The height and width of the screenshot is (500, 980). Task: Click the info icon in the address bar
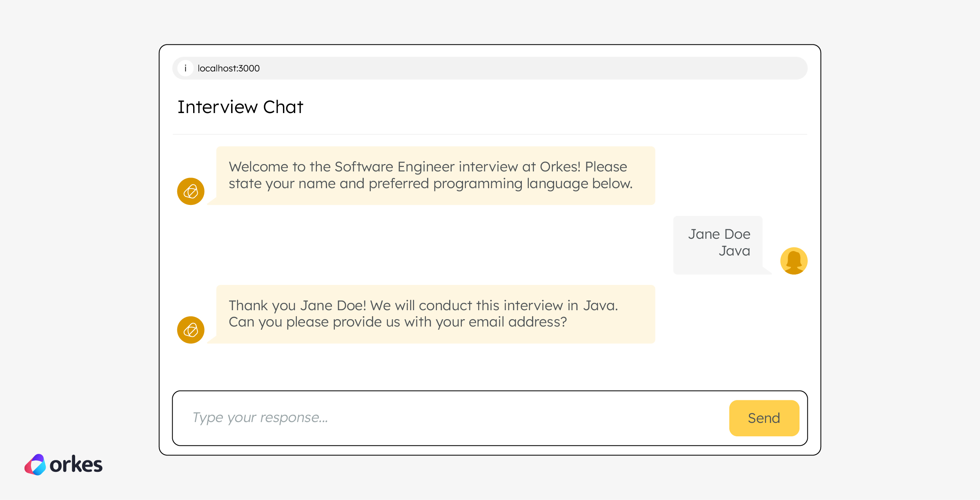186,68
